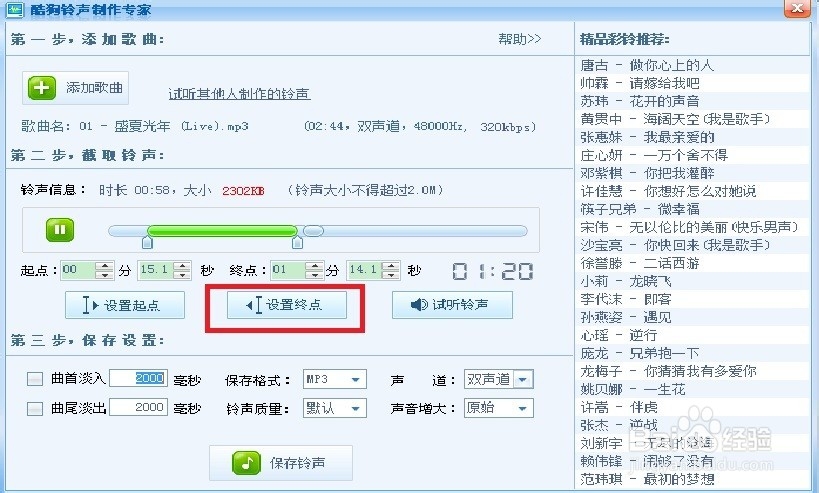Select 张惠妹 - 我最亲爱的 in the list
Viewport: 819px width, 493px height.
[694, 137]
